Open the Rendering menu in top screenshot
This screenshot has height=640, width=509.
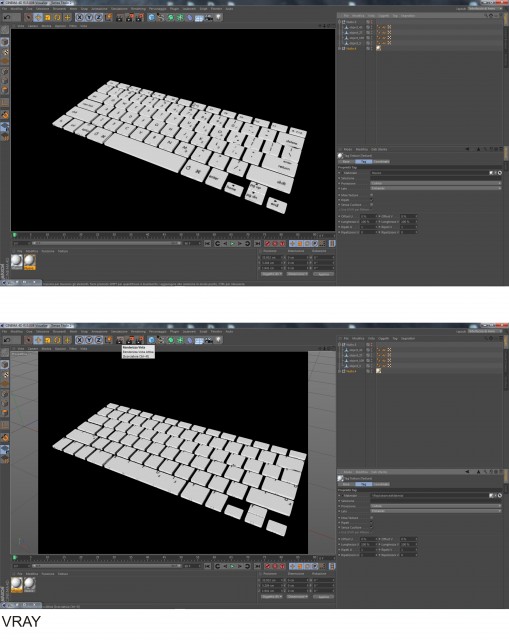138,9
